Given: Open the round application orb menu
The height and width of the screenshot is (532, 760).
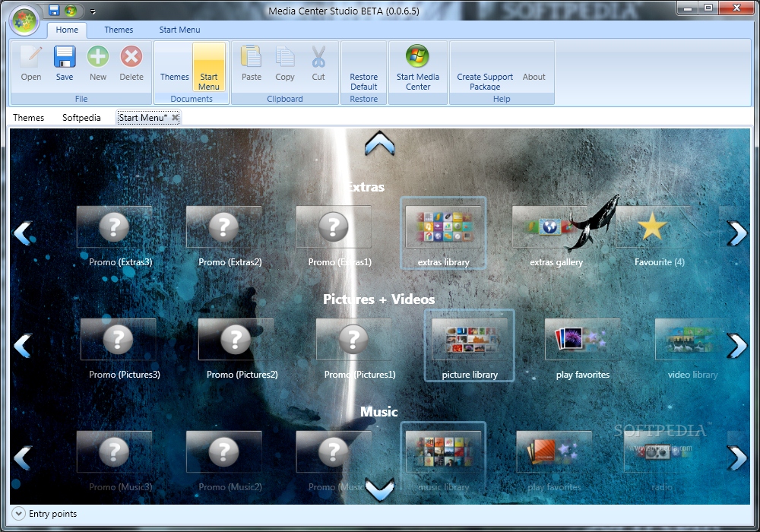Looking at the screenshot, I should (x=25, y=21).
